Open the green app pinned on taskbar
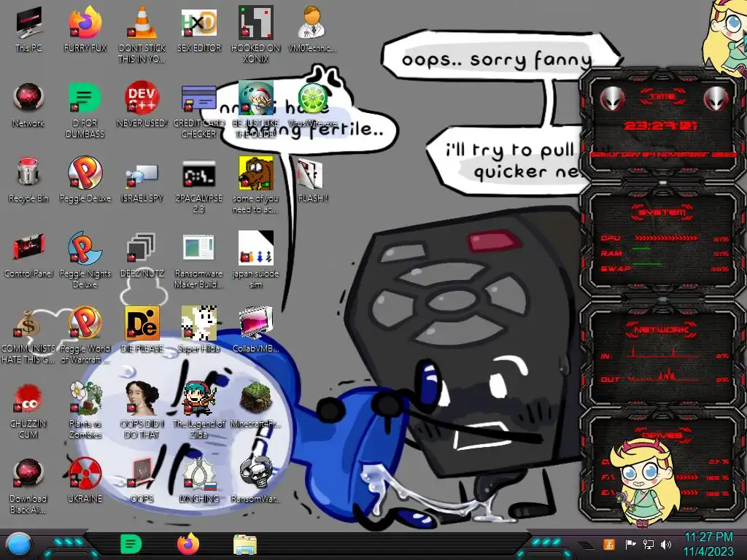Screen dimensions: 747x560 coord(131,544)
